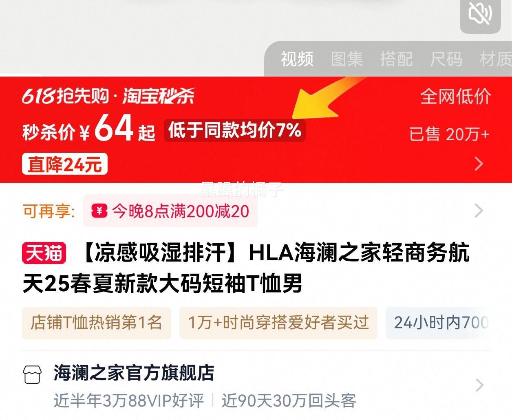Open the 搭配 tab
This screenshot has width=512, height=420.
click(x=396, y=59)
